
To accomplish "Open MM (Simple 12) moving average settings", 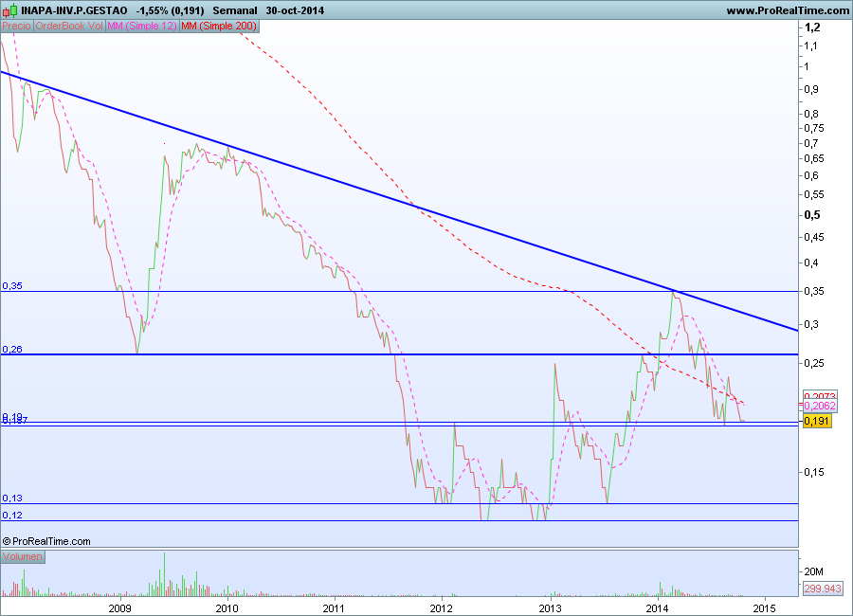I will tap(142, 26).
